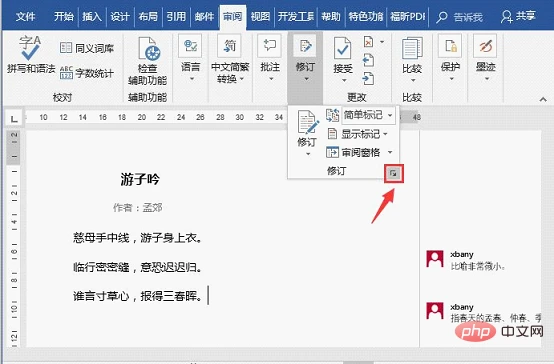Click the 墨迹 ink icon
The image size is (554, 364).
(x=485, y=46)
